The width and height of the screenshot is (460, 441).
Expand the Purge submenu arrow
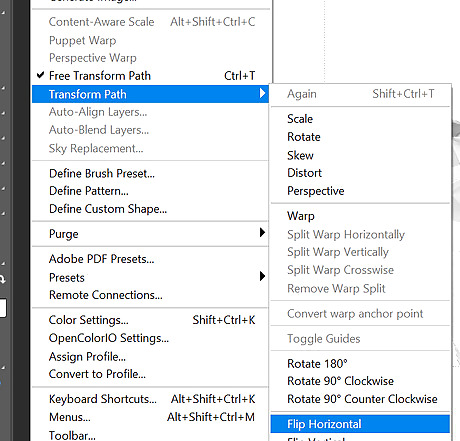[x=262, y=232]
